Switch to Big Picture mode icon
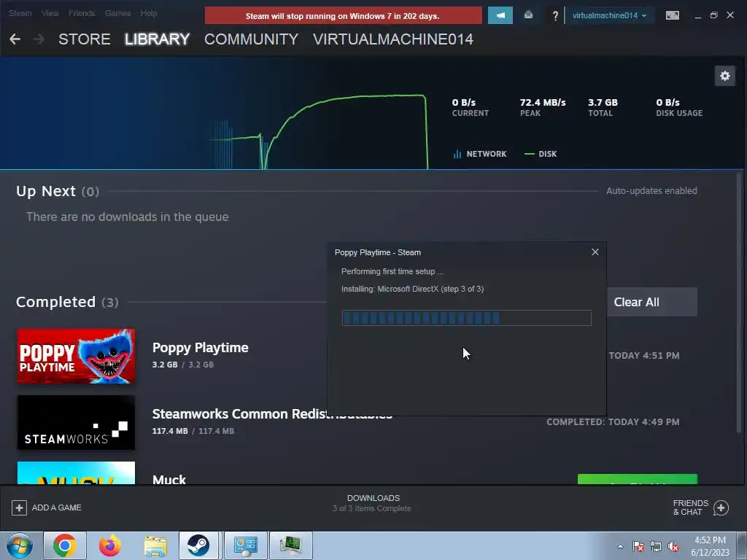Screen dimensions: 747x560 coord(672,16)
